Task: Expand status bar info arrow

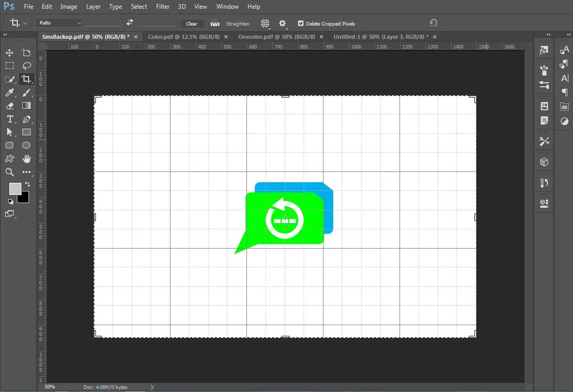Action: tap(152, 387)
